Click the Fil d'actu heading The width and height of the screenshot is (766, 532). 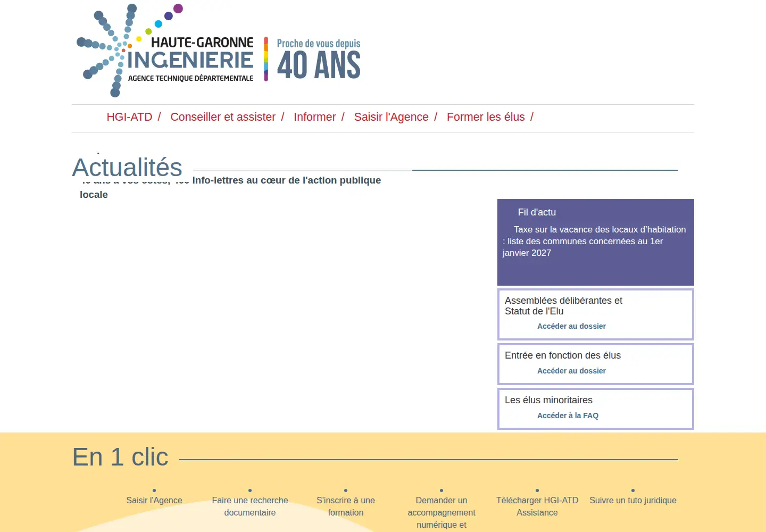[537, 212]
